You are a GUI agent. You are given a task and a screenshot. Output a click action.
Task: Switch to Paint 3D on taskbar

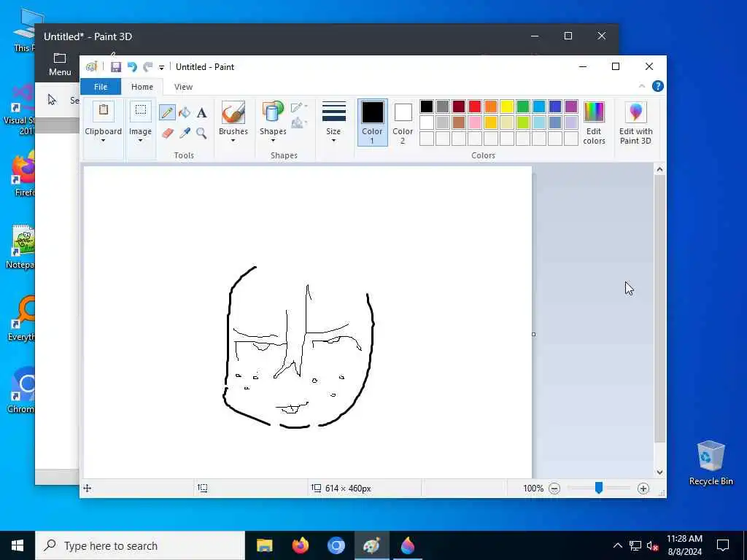point(408,545)
